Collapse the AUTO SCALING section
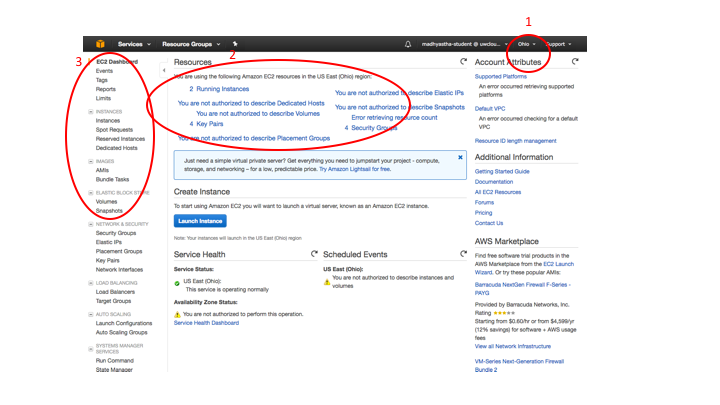Image resolution: width=720 pixels, height=405 pixels. (x=90, y=315)
